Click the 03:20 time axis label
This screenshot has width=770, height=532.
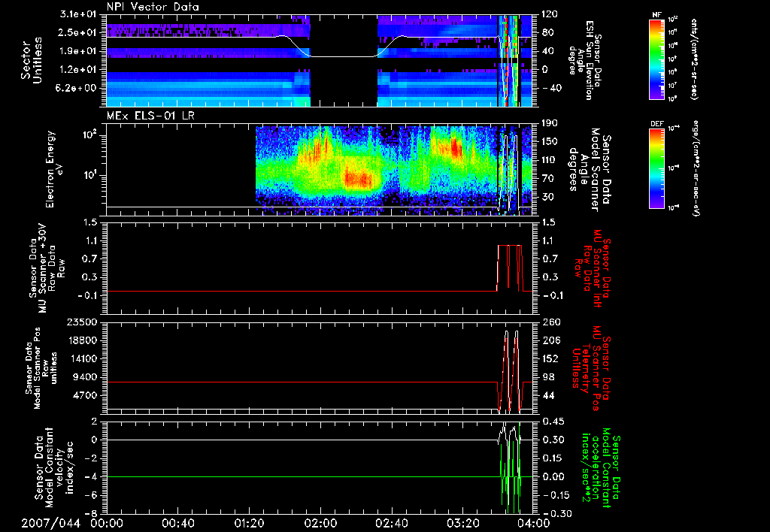point(462,524)
